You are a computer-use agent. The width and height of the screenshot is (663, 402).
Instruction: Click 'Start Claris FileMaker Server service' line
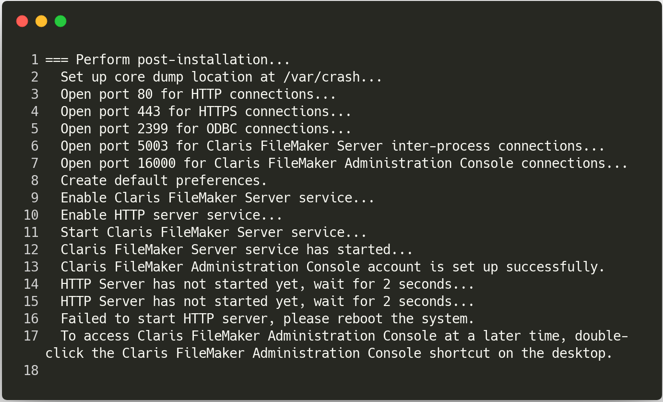point(214,232)
